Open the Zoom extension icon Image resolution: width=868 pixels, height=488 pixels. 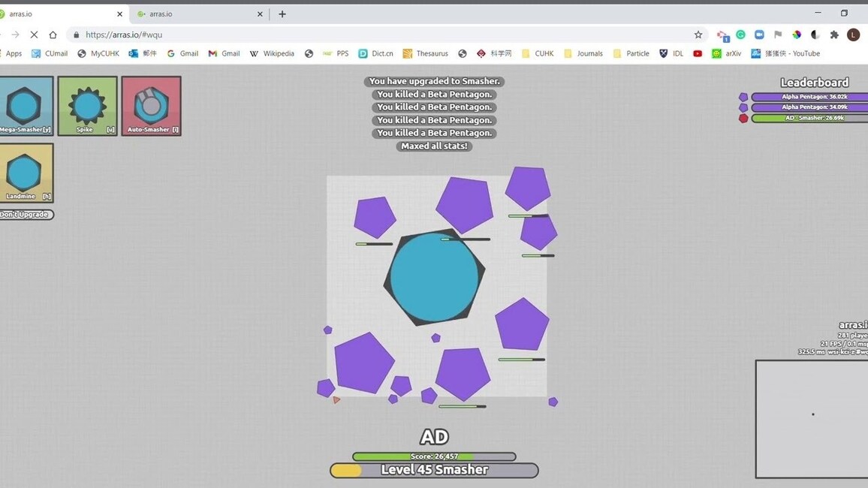pyautogui.click(x=760, y=35)
